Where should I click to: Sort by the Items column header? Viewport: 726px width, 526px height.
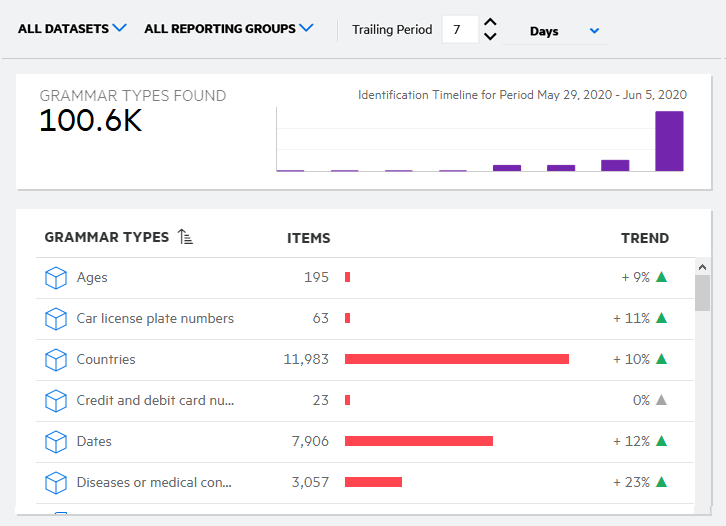tap(308, 238)
